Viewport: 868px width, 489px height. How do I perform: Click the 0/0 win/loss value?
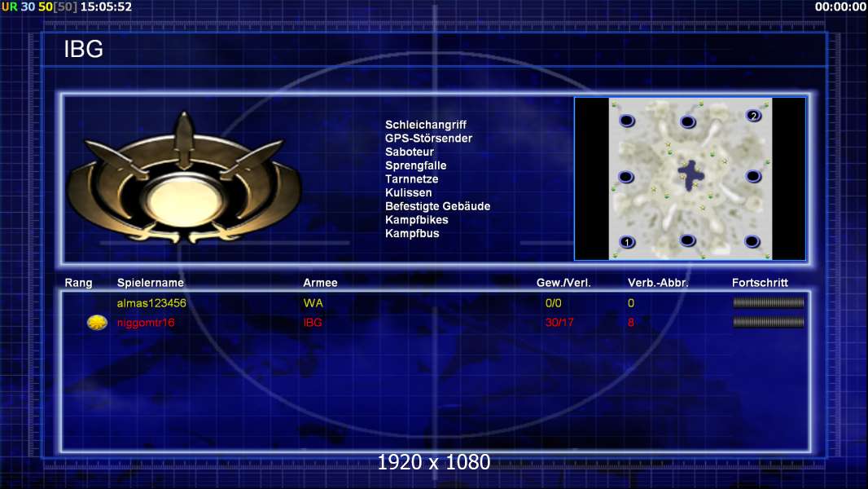point(554,303)
